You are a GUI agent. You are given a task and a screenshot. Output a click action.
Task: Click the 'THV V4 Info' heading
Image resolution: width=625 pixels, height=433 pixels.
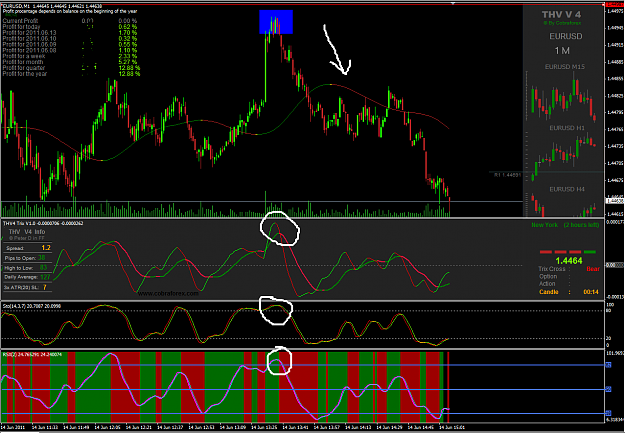pyautogui.click(x=27, y=232)
